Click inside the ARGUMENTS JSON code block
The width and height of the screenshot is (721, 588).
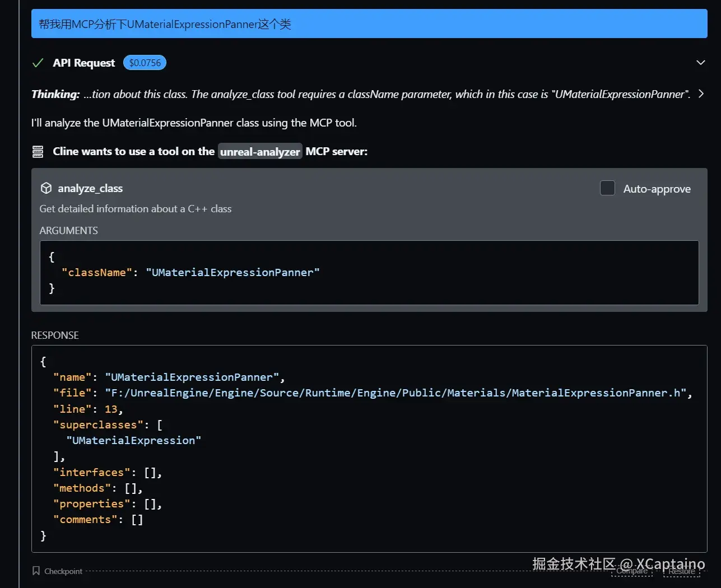369,273
